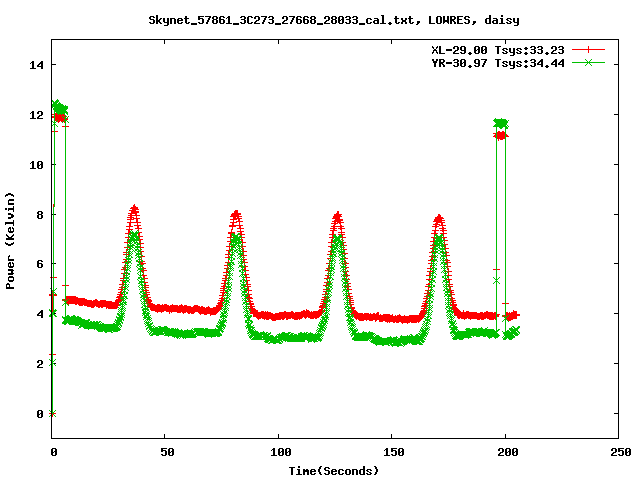Click y-axis tick label 12

point(36,115)
